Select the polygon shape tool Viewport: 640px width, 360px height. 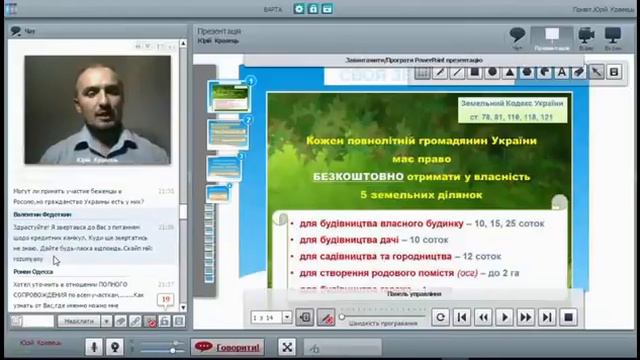coord(527,72)
